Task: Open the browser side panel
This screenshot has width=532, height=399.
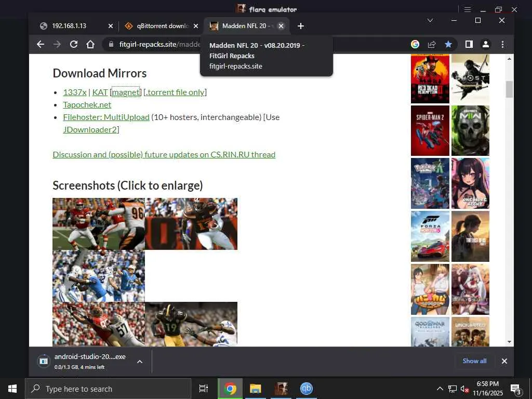Action: 469,44
